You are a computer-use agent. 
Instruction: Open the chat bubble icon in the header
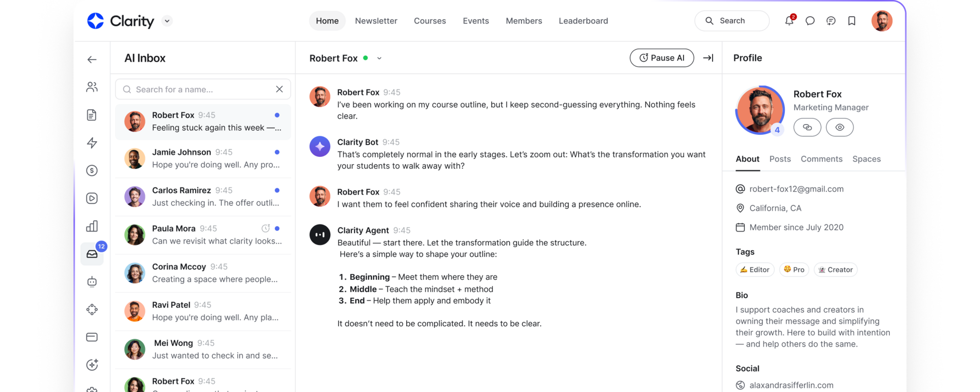810,21
